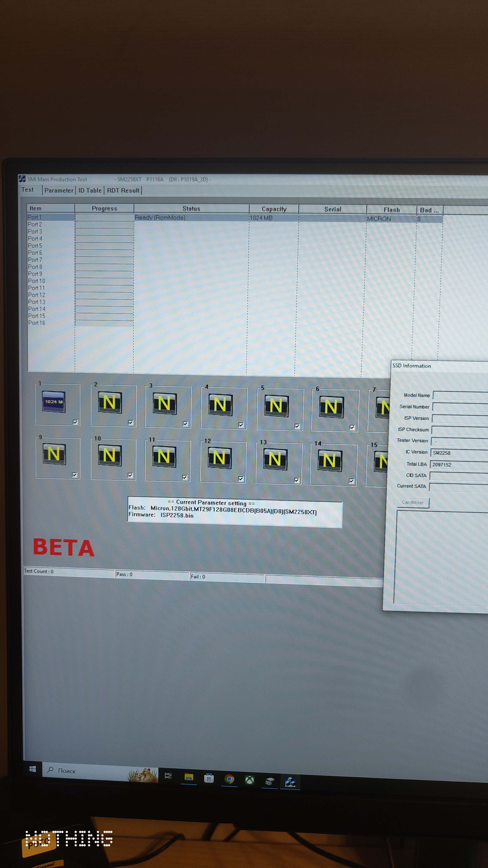Open Task View on the taskbar
The image size is (488, 868).
[x=168, y=776]
